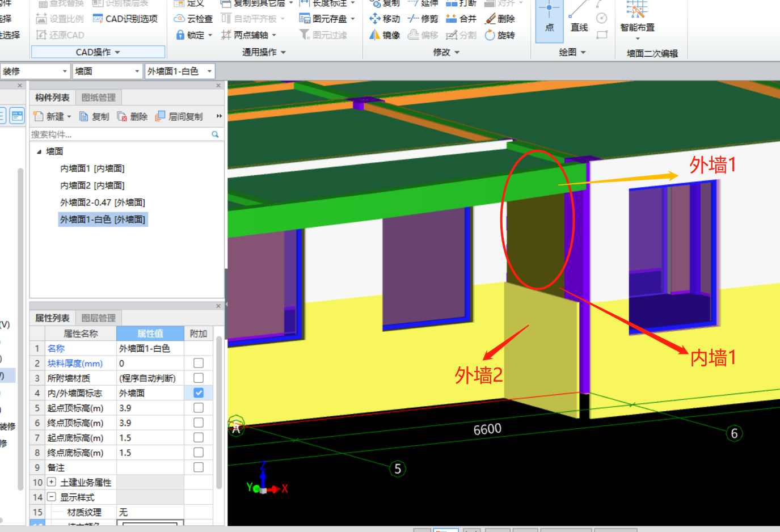Toggle checkbox for 块料厚度(mm) row

199,363
